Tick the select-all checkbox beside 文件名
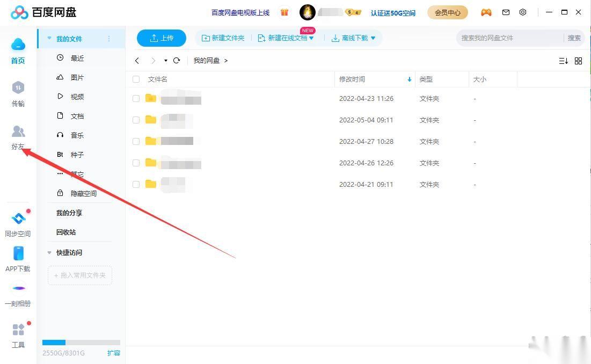591x364 pixels. coord(136,79)
